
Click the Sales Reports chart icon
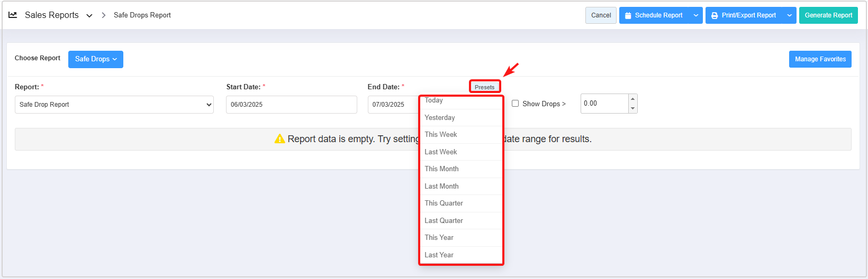pyautogui.click(x=13, y=15)
